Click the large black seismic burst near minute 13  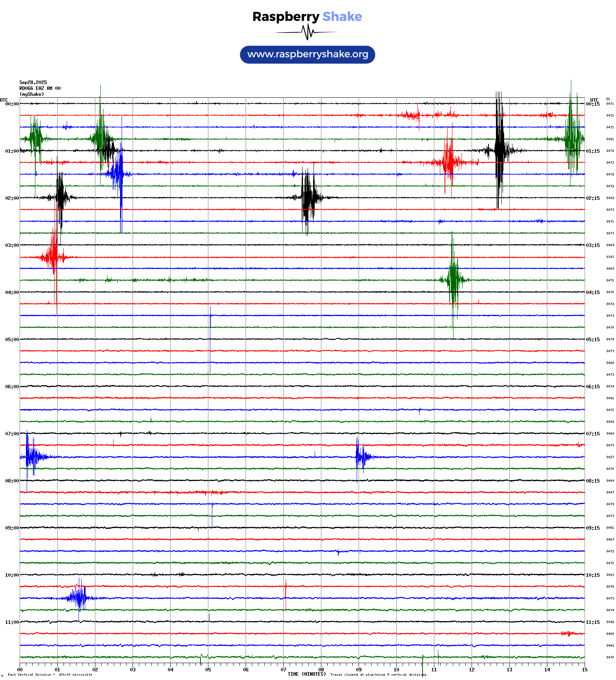click(499, 150)
